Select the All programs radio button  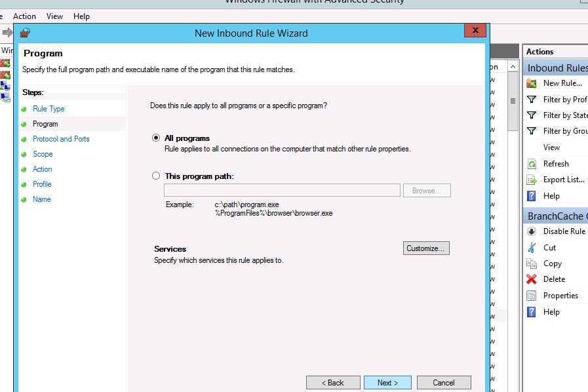(x=156, y=138)
